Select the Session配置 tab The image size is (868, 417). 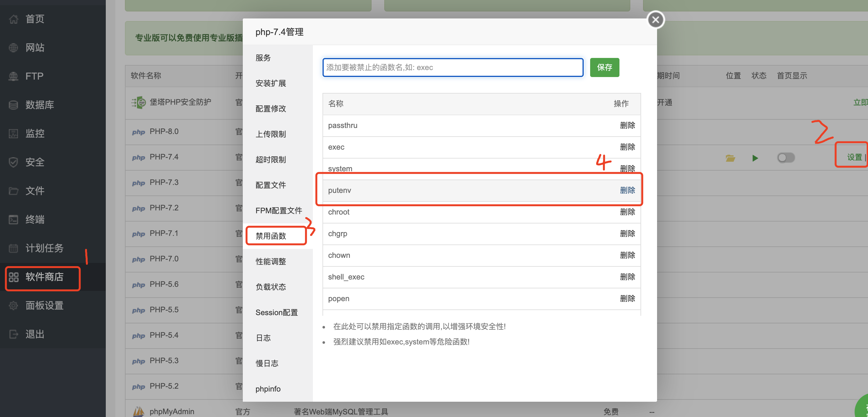(276, 312)
